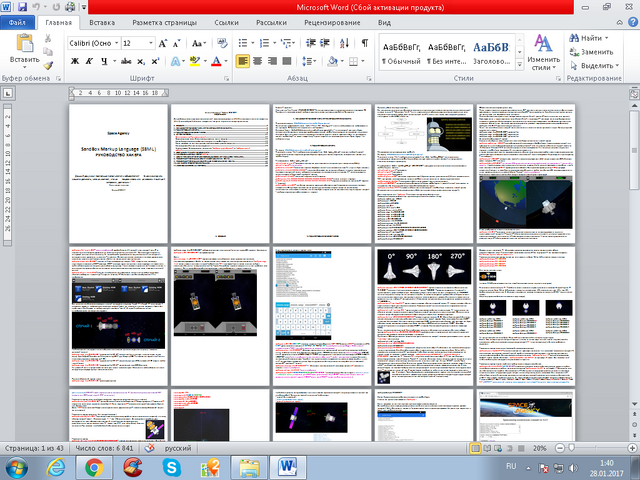Click Найти (Find) button
The width and height of the screenshot is (640, 480).
588,38
